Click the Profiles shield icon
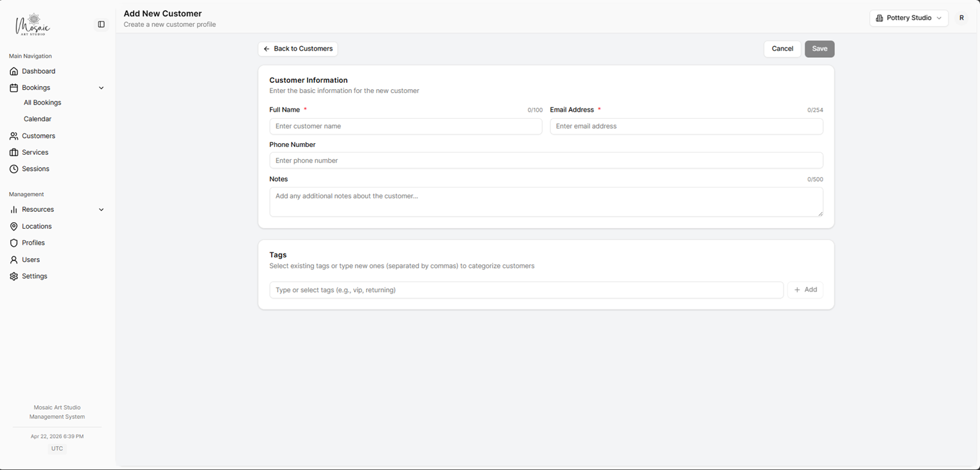This screenshot has width=980, height=470. tap(13, 243)
